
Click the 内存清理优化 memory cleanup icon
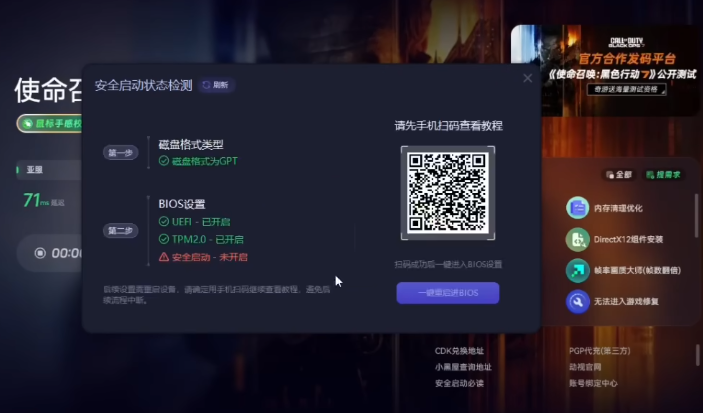pos(577,208)
